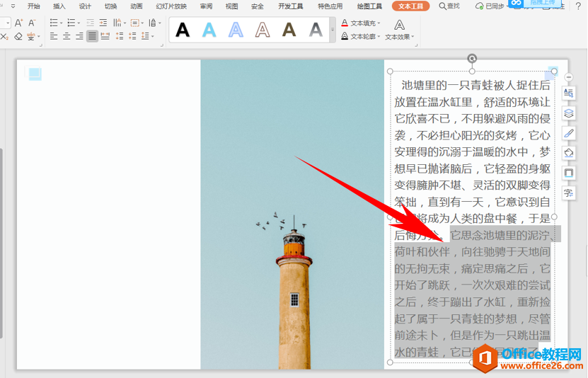Toggle center text alignment
Screen dimensions: 588x378
[x=67, y=36]
